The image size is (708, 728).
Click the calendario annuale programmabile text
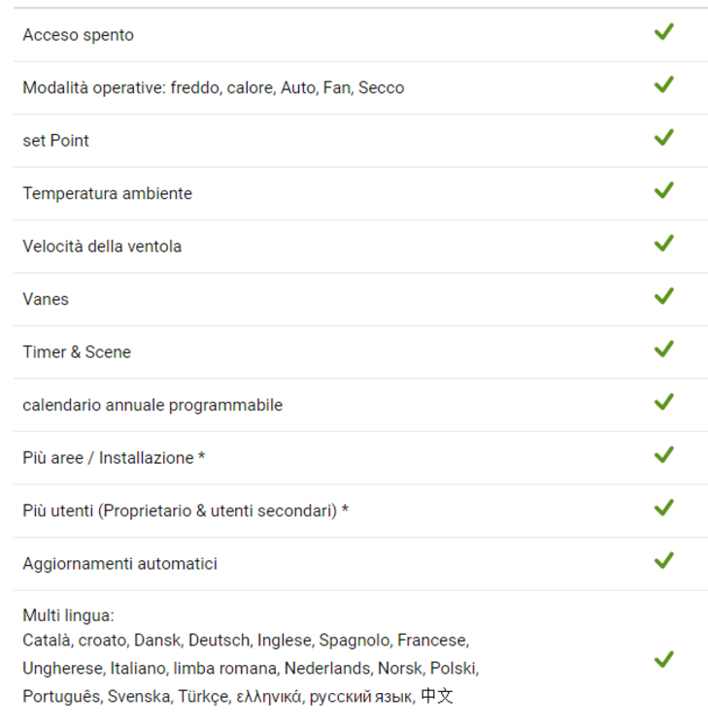coord(152,405)
